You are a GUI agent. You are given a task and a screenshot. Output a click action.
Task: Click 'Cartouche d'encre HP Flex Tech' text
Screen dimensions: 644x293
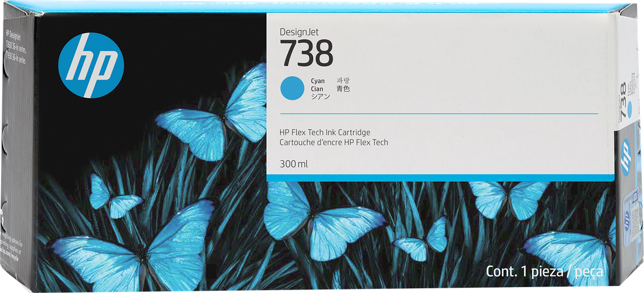(x=334, y=142)
